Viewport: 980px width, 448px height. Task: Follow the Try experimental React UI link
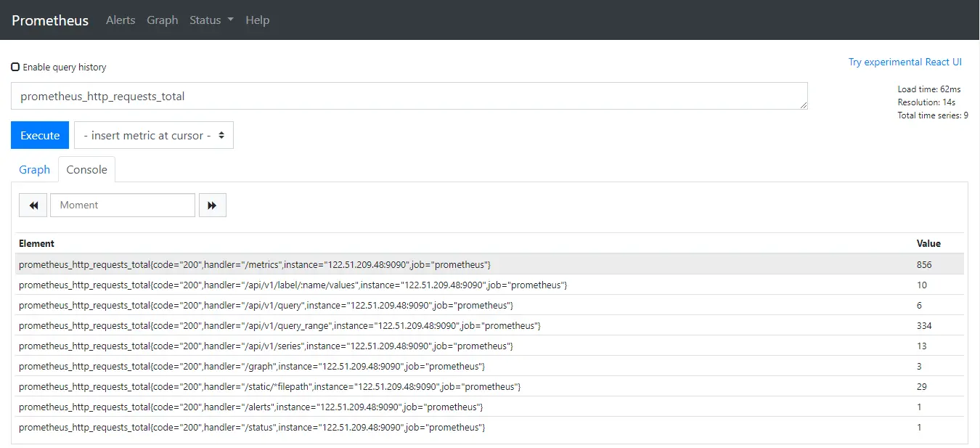(x=905, y=62)
